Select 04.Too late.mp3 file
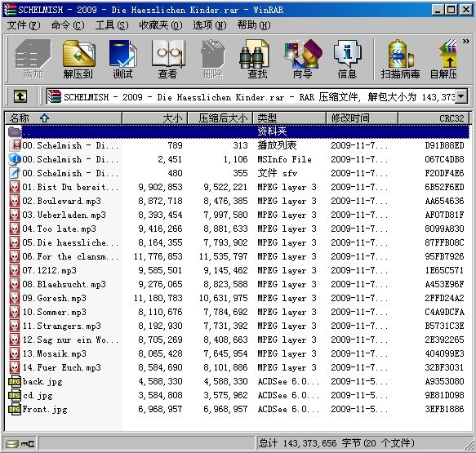The width and height of the screenshot is (476, 453). (x=60, y=229)
